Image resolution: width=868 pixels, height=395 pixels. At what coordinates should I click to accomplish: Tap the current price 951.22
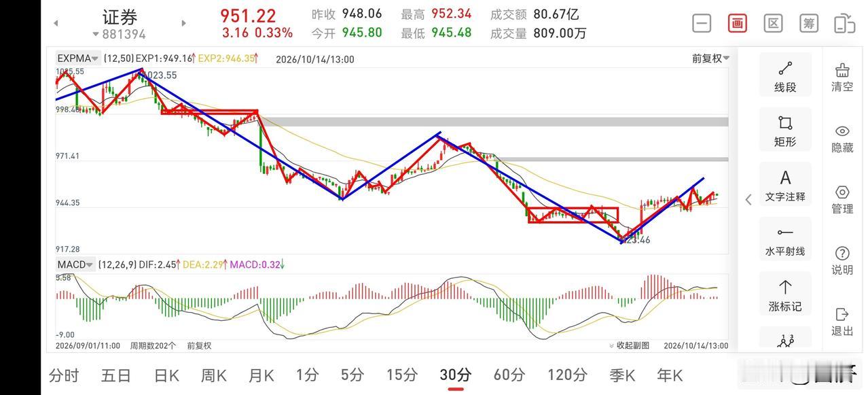[x=248, y=16]
